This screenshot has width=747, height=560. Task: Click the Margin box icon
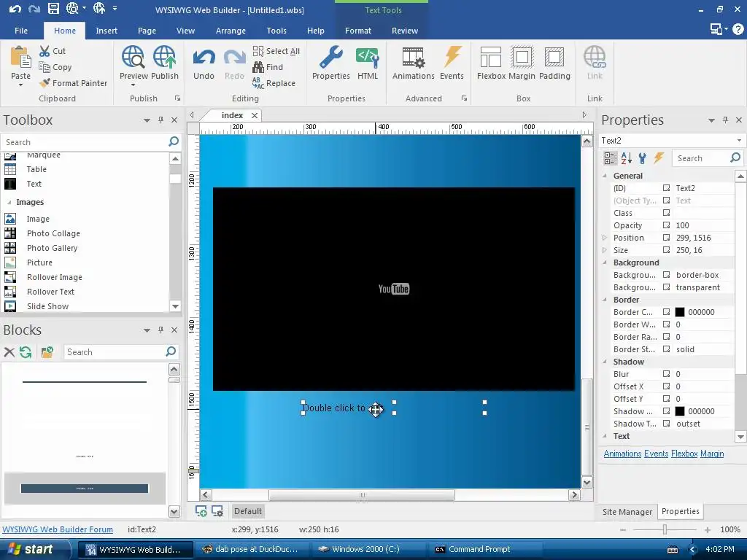(x=522, y=57)
